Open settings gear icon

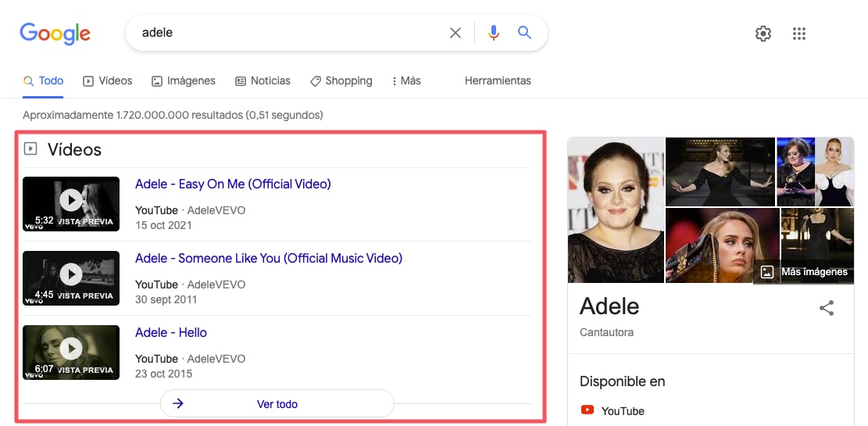pyautogui.click(x=763, y=34)
